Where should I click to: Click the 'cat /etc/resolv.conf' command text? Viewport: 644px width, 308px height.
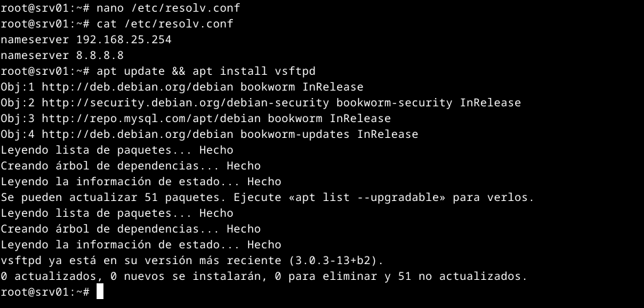[x=165, y=24]
